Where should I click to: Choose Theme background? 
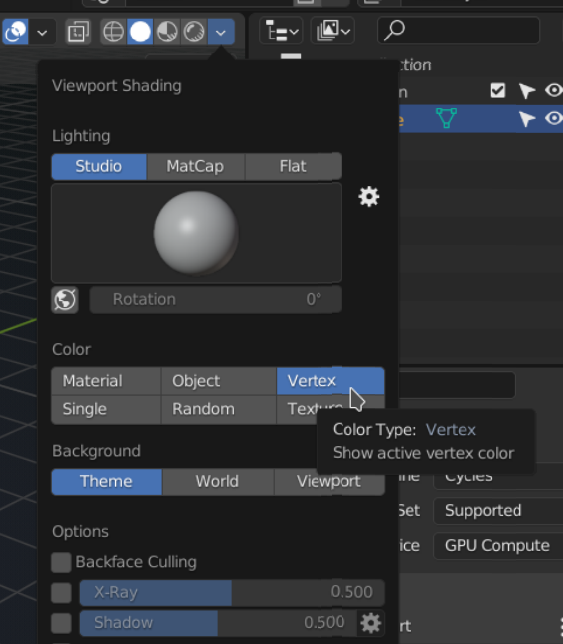[106, 481]
